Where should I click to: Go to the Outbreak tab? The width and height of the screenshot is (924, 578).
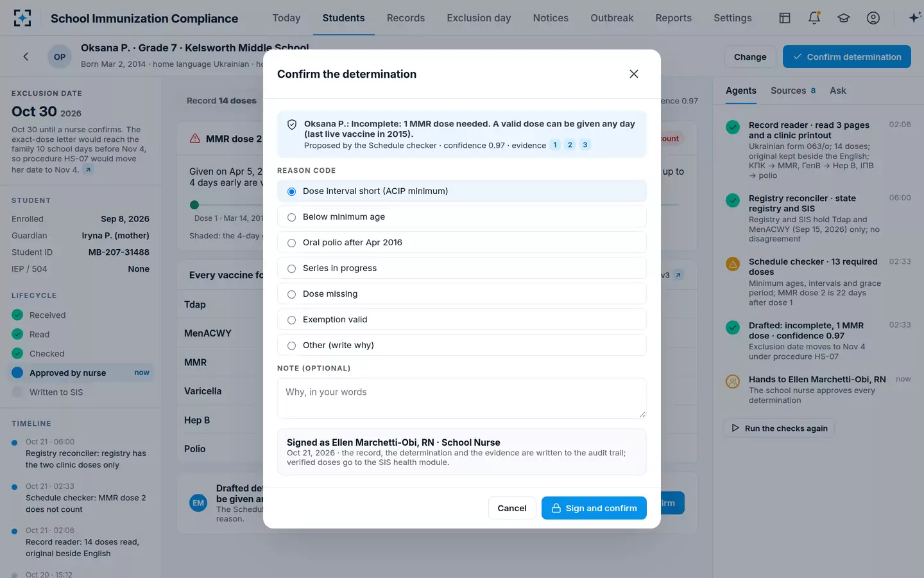(612, 18)
